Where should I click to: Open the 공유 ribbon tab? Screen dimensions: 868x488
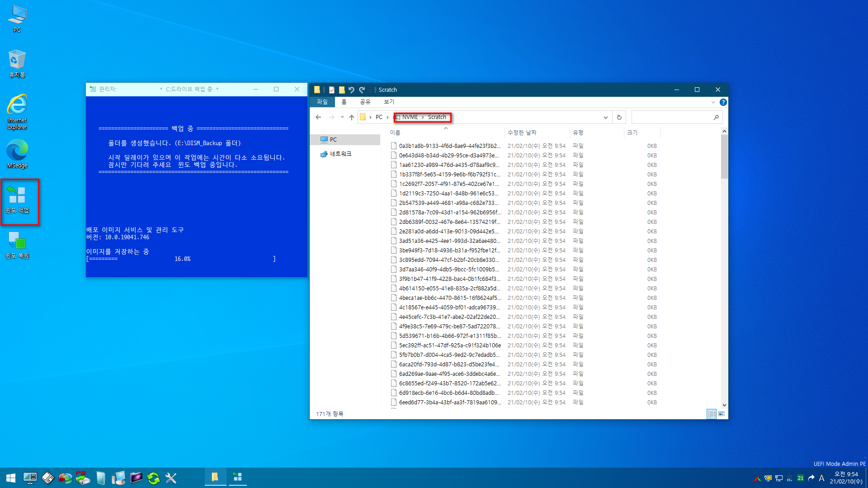click(365, 102)
